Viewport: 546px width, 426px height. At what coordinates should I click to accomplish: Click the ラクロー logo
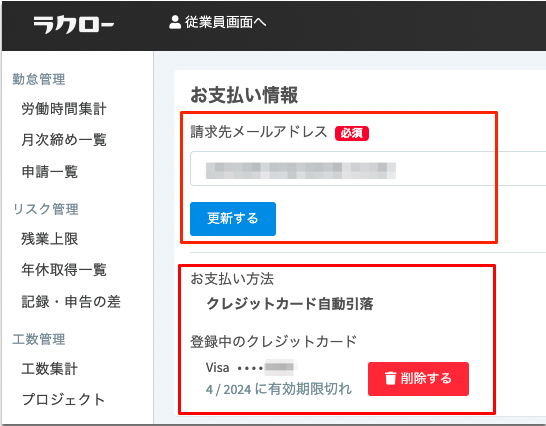(73, 25)
